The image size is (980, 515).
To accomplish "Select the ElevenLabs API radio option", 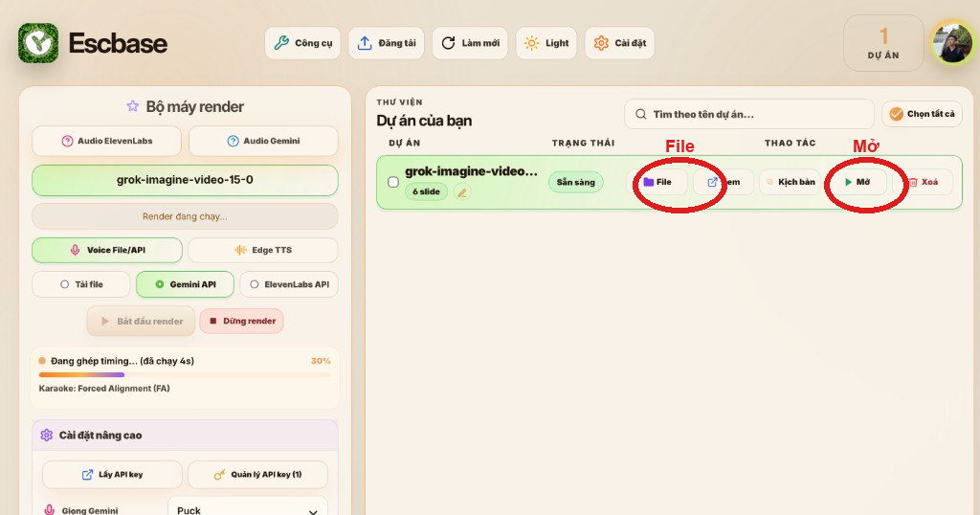I will point(289,284).
